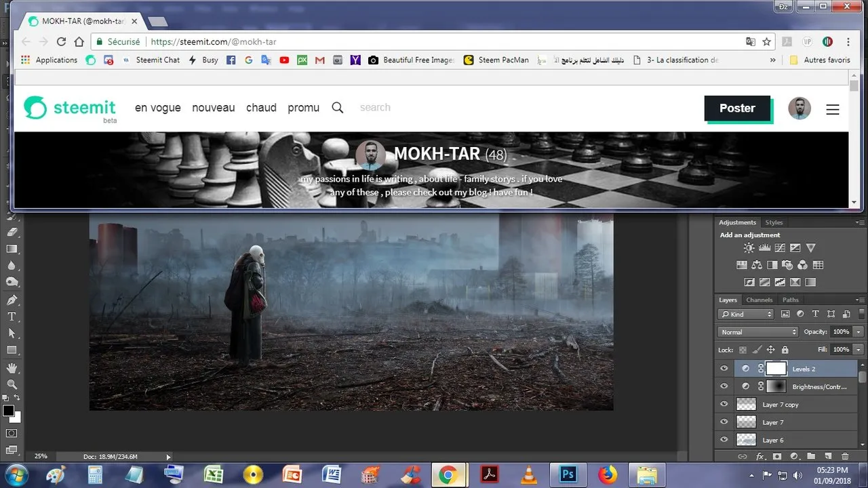This screenshot has height=488, width=868.
Task: Open the status bar info arrow next to Doc size
Action: click(x=169, y=457)
